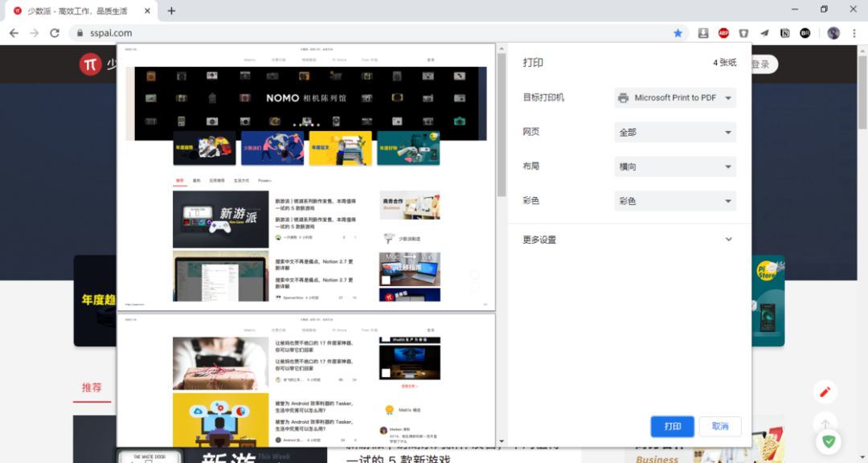868x463 pixels.
Task: Open the Chrome profile avatar
Action: (x=833, y=33)
